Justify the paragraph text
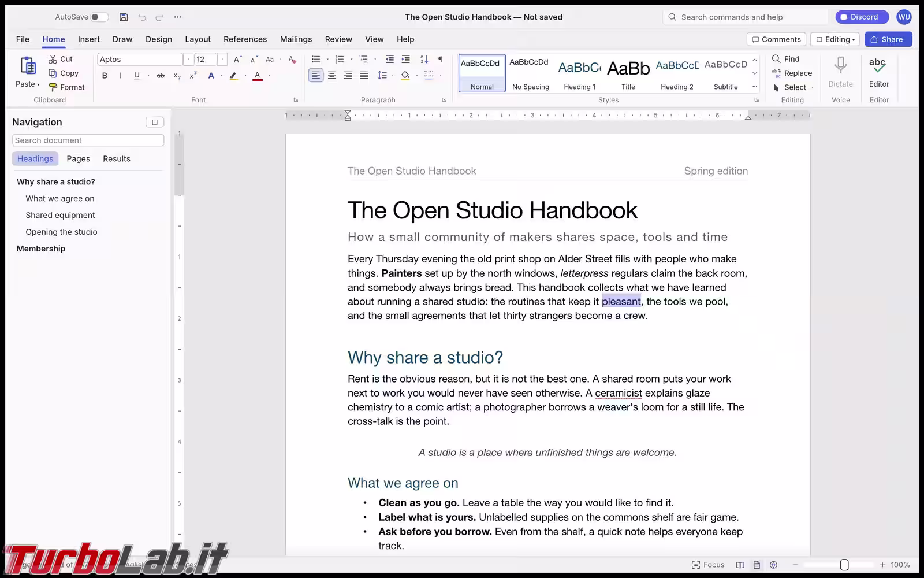The image size is (924, 578). (x=364, y=75)
